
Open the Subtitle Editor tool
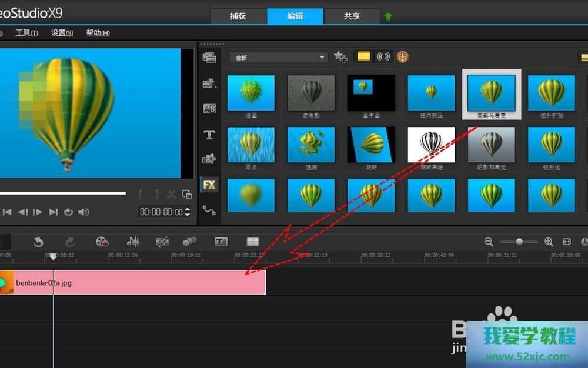pos(221,242)
